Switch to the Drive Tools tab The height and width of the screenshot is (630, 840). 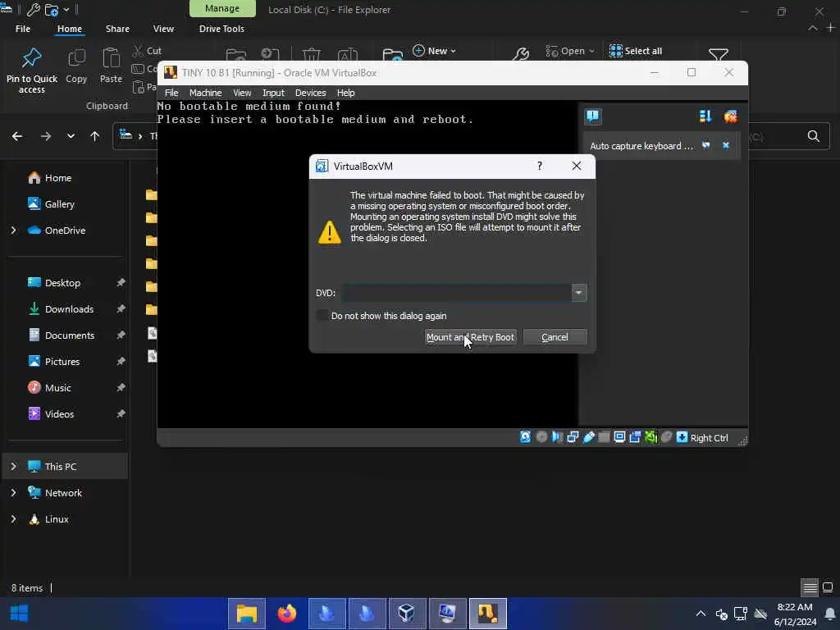(x=221, y=29)
